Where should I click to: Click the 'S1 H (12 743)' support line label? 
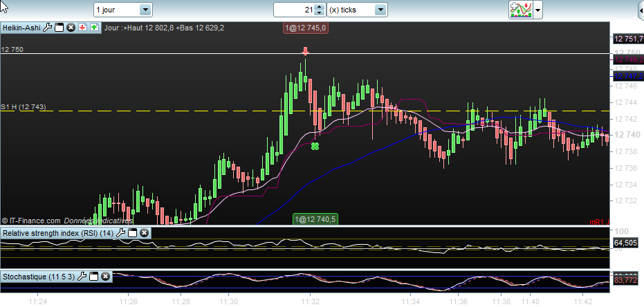[x=24, y=107]
